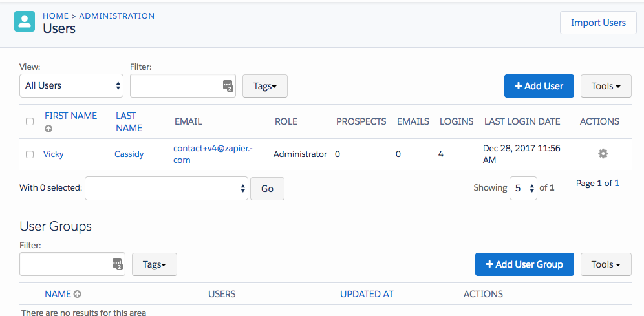Click the Dec 28, 2017 11:56 AM login date

[522, 154]
